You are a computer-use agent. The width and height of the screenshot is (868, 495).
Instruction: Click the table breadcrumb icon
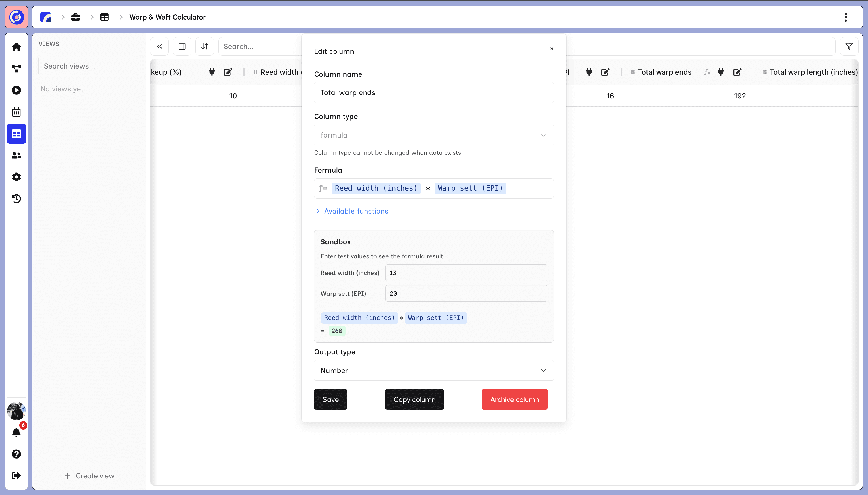(x=105, y=17)
